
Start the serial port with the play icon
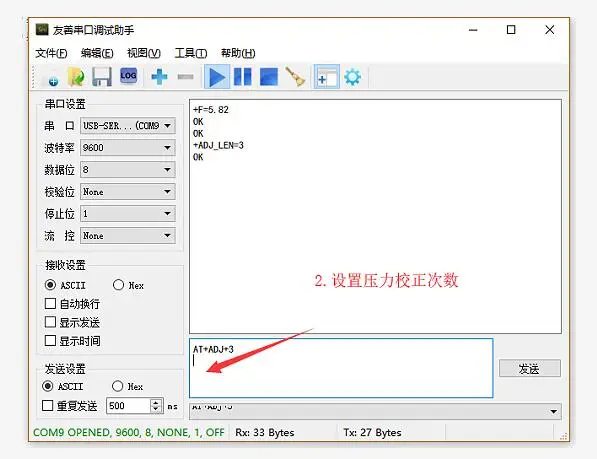pyautogui.click(x=217, y=77)
